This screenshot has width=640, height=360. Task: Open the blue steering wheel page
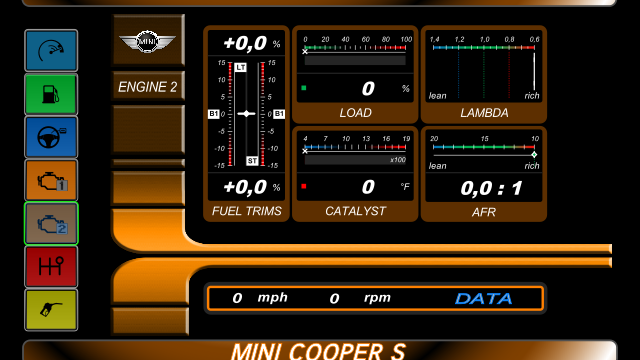point(51,137)
